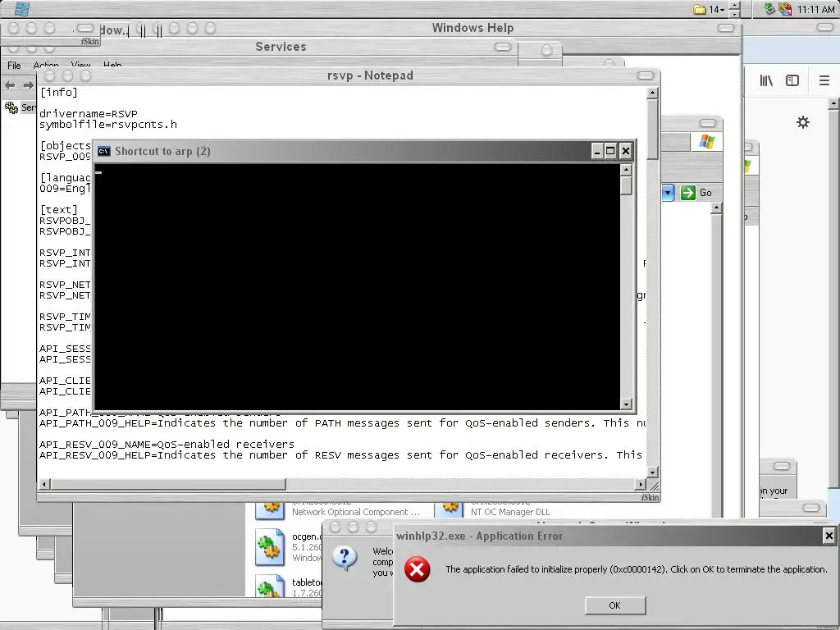Viewport: 840px width, 630px height.
Task: Click the lower stepper arrow near 14
Action: [734, 14]
